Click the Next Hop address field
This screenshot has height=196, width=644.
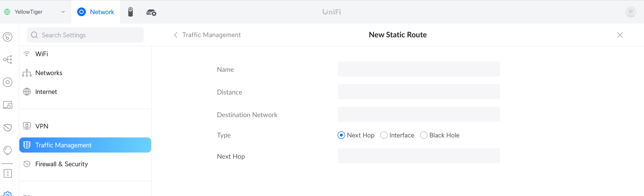tap(419, 156)
